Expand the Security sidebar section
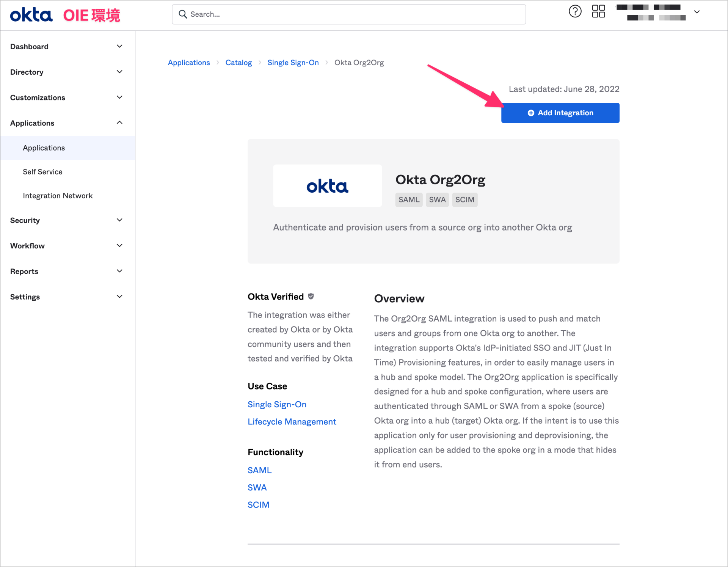Image resolution: width=728 pixels, height=567 pixels. click(x=119, y=220)
